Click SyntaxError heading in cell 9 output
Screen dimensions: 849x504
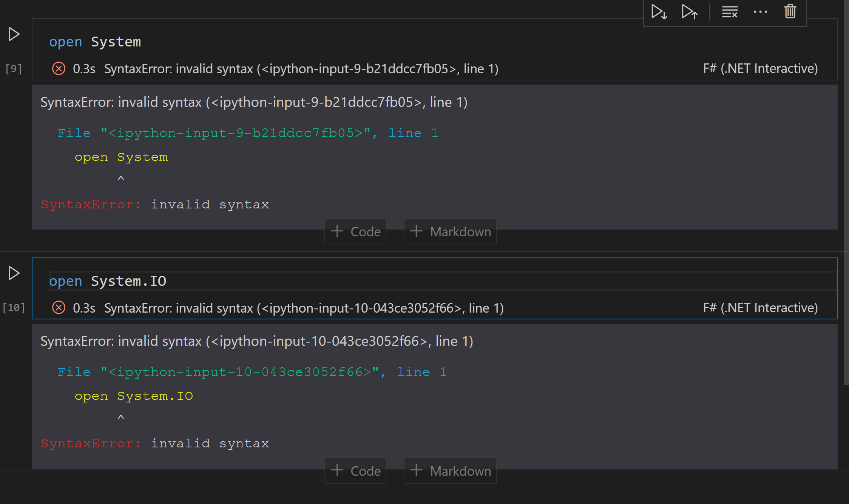coord(254,102)
